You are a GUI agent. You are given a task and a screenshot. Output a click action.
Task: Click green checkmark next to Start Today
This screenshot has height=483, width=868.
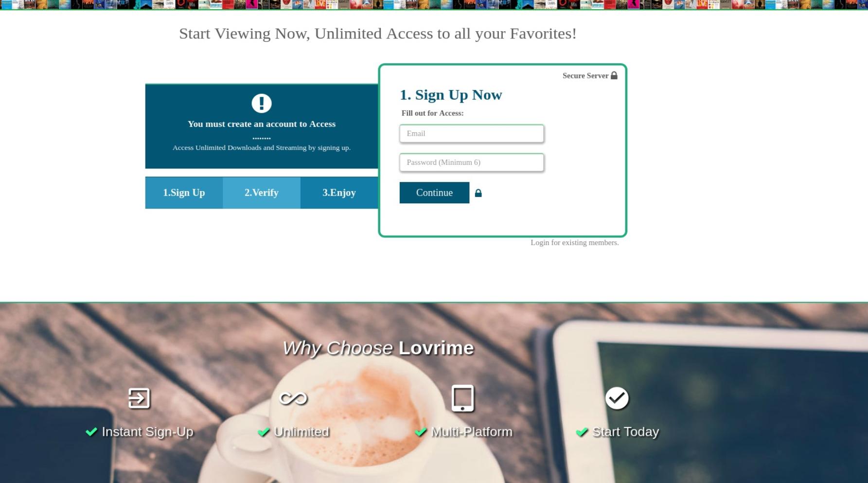582,431
